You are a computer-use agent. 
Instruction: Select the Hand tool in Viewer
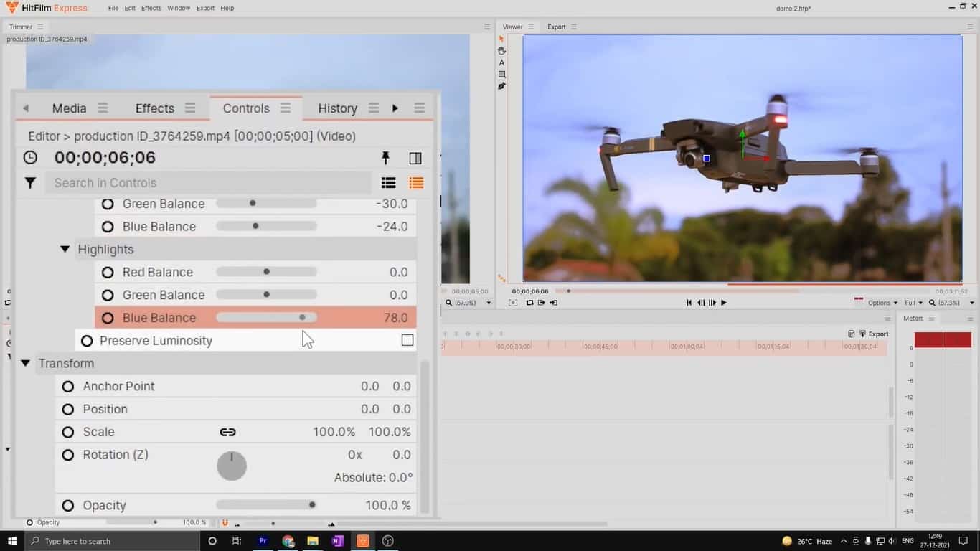(x=501, y=51)
